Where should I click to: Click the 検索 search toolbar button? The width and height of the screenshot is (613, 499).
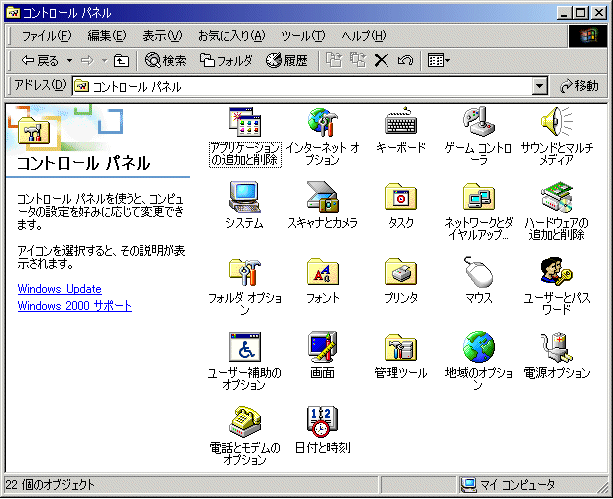(166, 61)
